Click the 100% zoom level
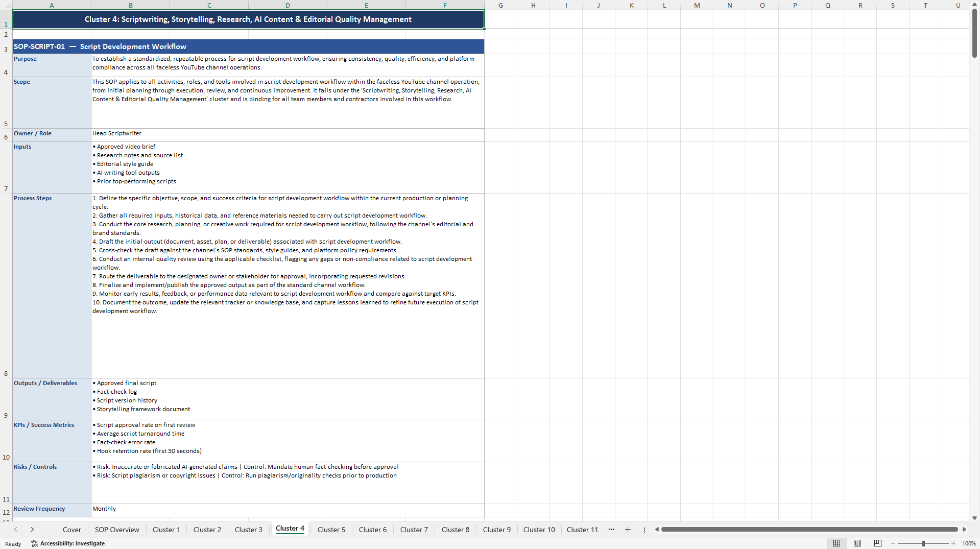 click(x=969, y=543)
